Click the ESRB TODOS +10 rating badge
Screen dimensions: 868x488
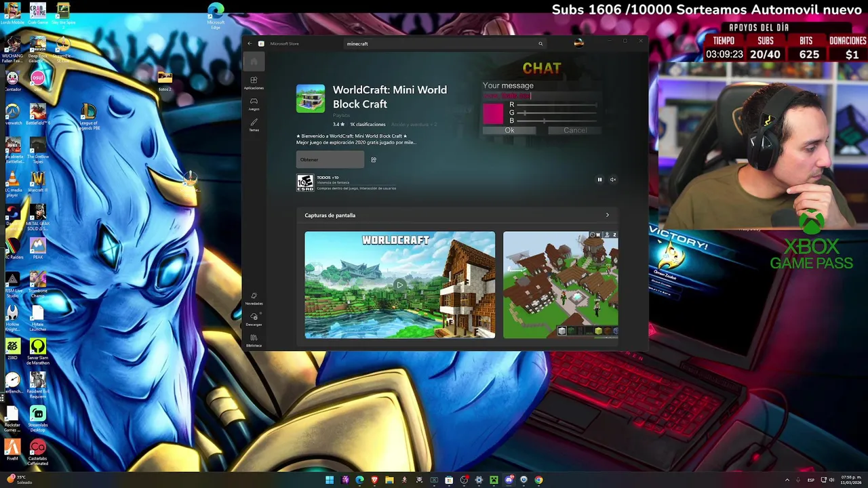click(305, 182)
